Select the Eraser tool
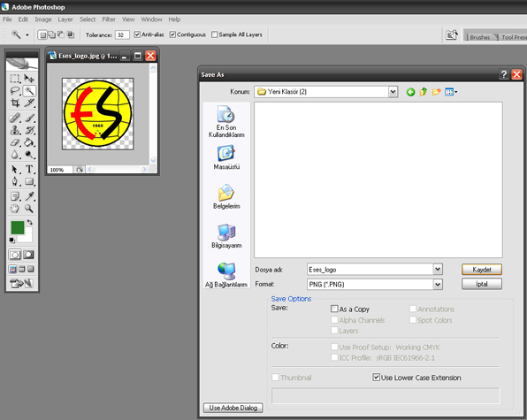Image resolution: width=527 pixels, height=420 pixels. point(15,142)
